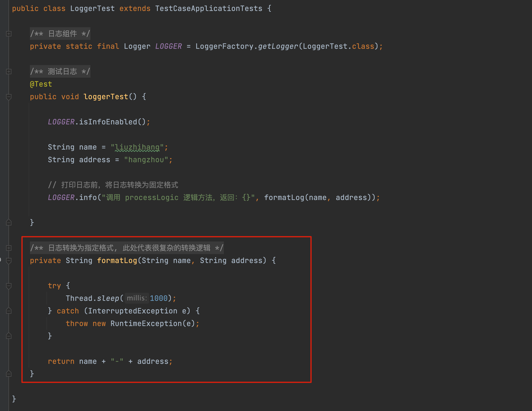Click the number 1000 in Thread.sleep
532x411 pixels.
(x=159, y=298)
